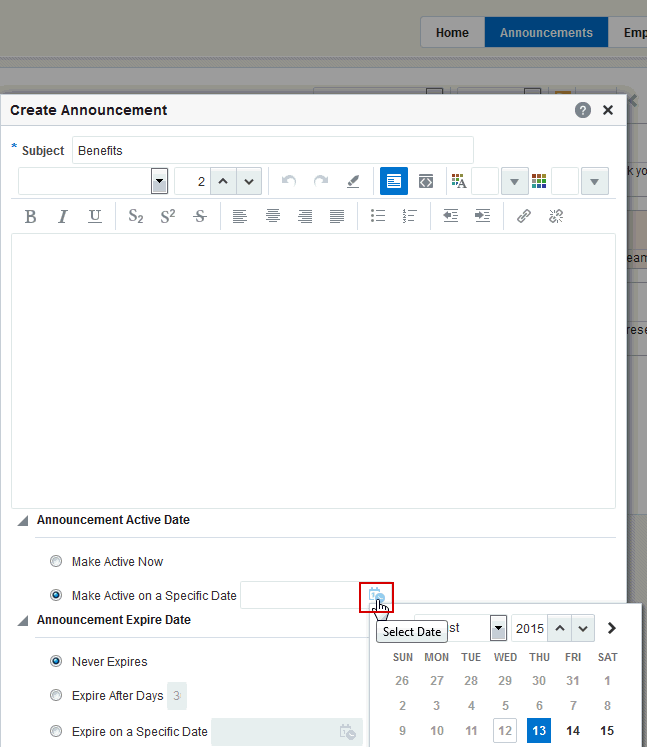The width and height of the screenshot is (647, 747).
Task: Center align text
Action: pos(273,216)
